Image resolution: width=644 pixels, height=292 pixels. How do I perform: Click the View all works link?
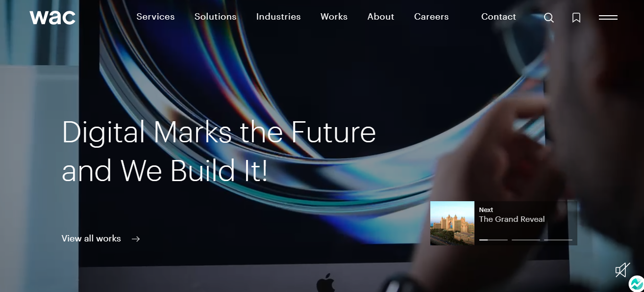[91, 239]
